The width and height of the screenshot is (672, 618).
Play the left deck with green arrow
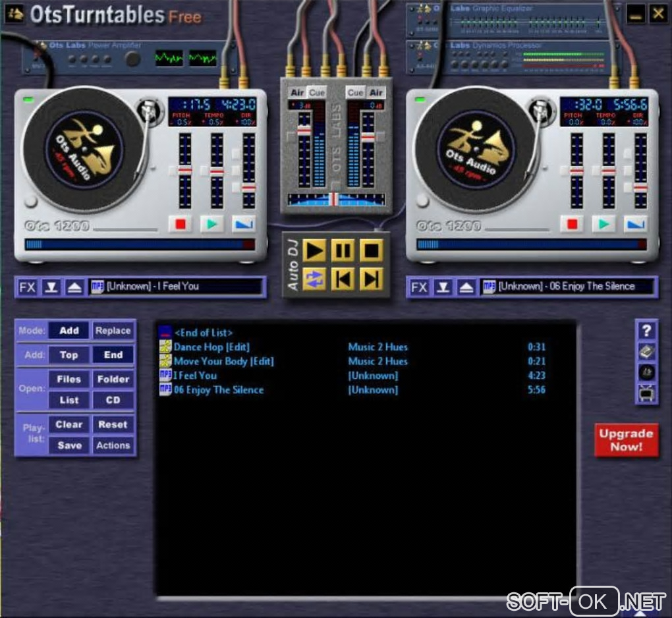pos(211,224)
